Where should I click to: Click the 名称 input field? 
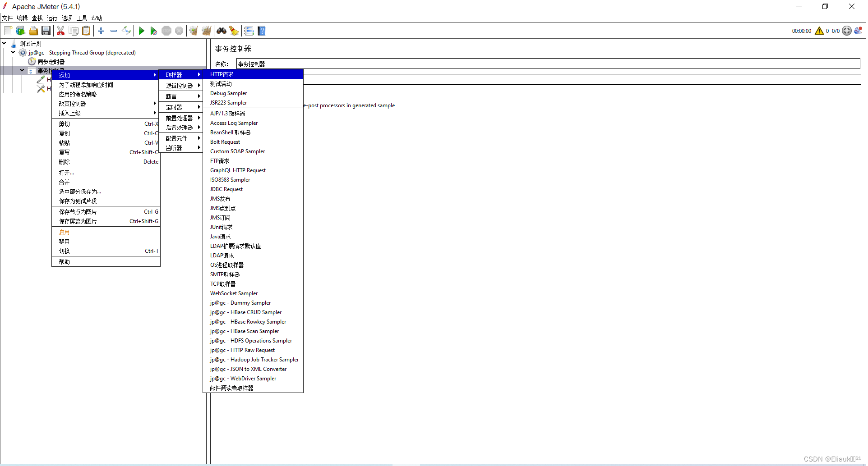coord(548,64)
